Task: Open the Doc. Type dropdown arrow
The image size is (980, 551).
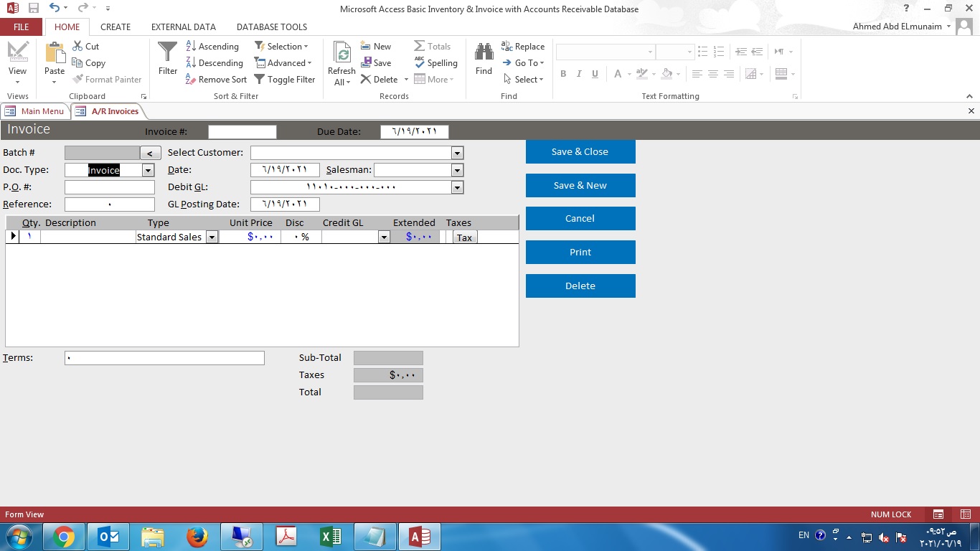Action: coord(148,170)
